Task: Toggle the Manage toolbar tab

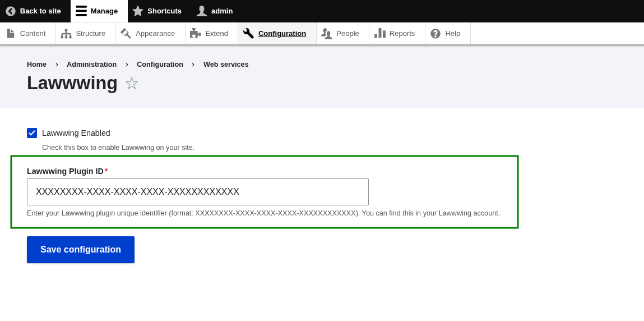Action: click(99, 11)
